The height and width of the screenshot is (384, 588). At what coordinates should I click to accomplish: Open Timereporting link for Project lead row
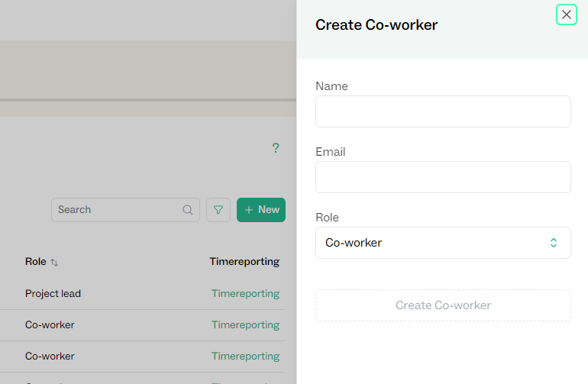(245, 293)
